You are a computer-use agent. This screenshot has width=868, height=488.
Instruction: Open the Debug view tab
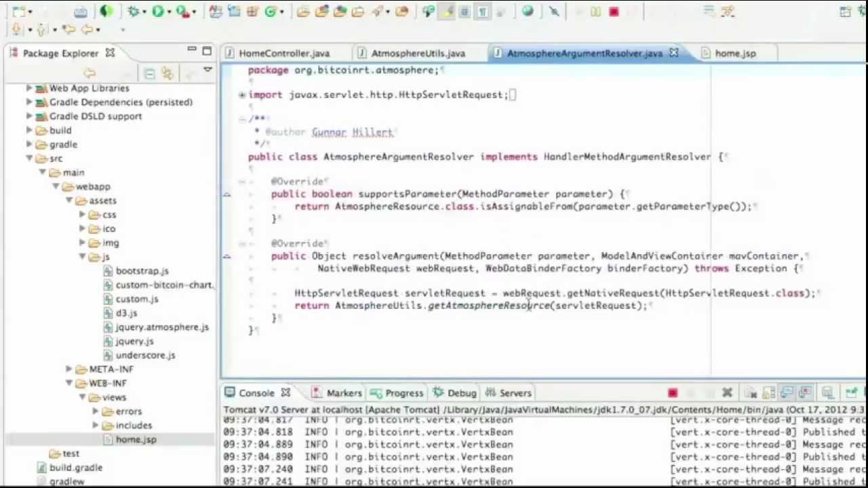[x=454, y=393]
